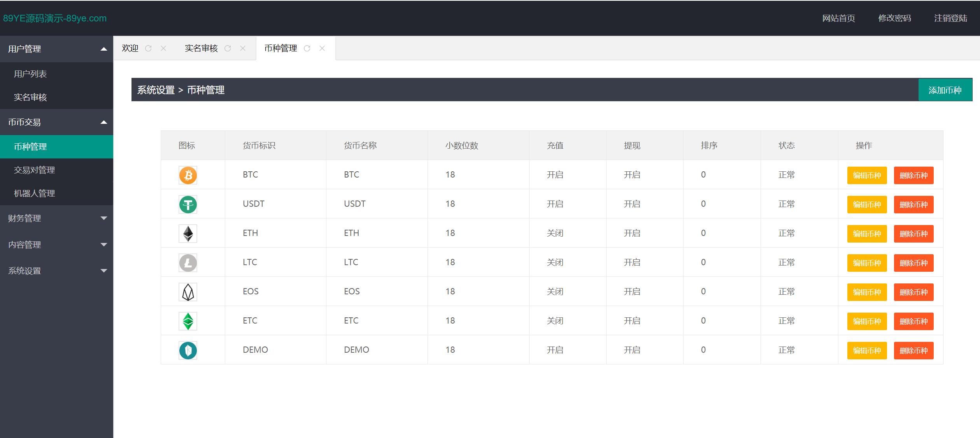The image size is (980, 438).
Task: Click the LTC Litecoin coin icon
Action: 188,263
